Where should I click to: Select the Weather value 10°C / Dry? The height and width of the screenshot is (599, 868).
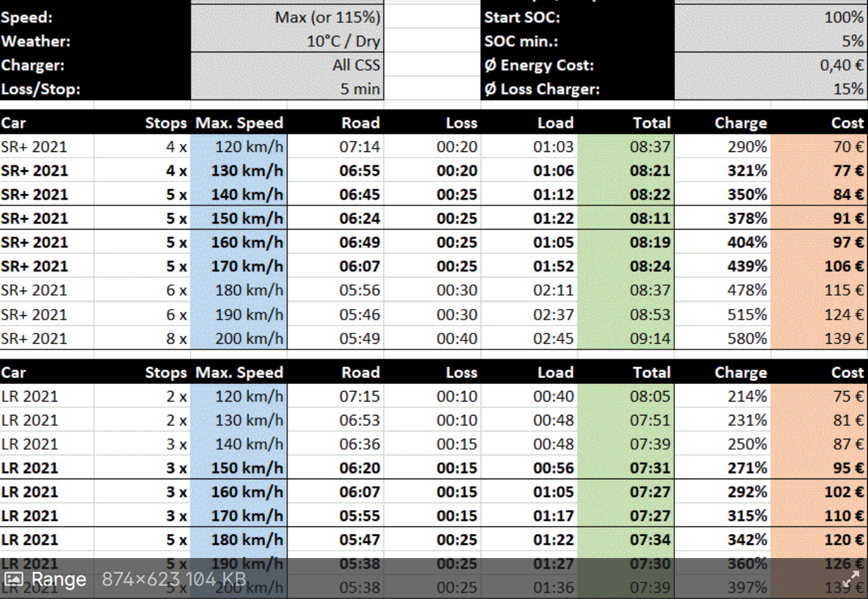tap(343, 41)
